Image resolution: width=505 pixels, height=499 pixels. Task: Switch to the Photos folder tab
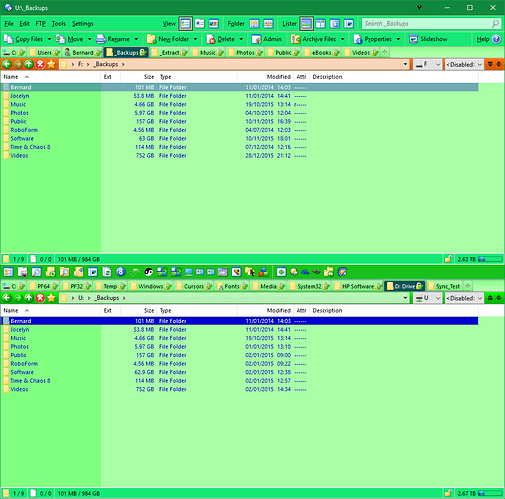pyautogui.click(x=246, y=53)
